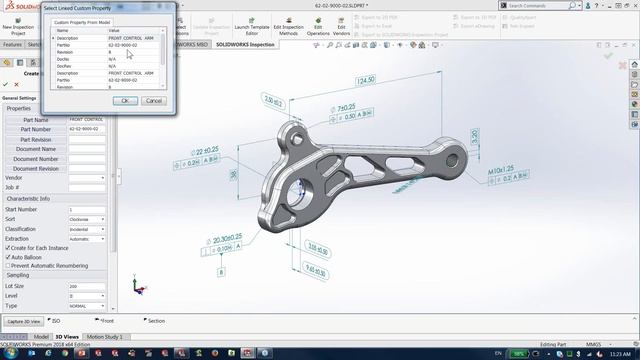Click the Capture 3D View button
This screenshot has height=360, width=640.
[x=24, y=321]
